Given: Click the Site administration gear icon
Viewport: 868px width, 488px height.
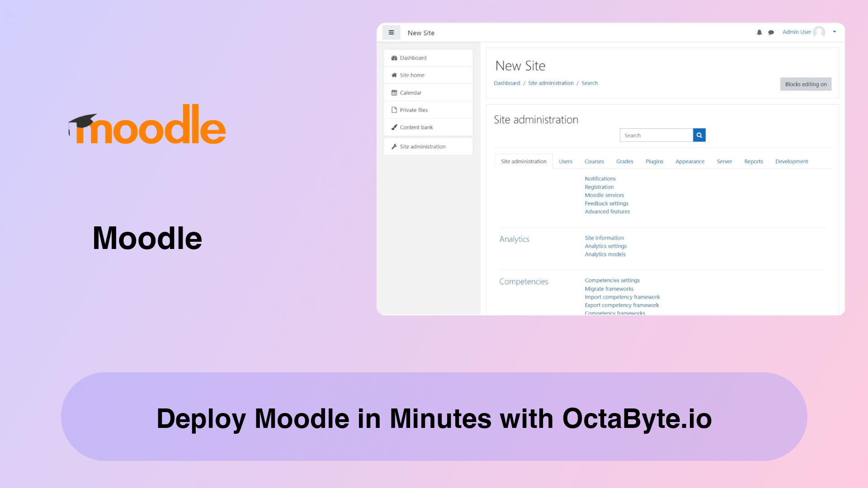Looking at the screenshot, I should pos(394,146).
